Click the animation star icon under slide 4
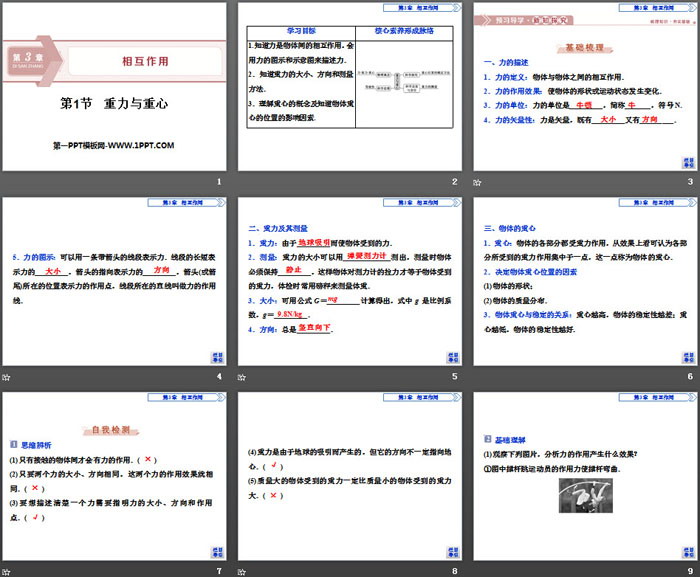The image size is (700, 577). [x=5, y=376]
